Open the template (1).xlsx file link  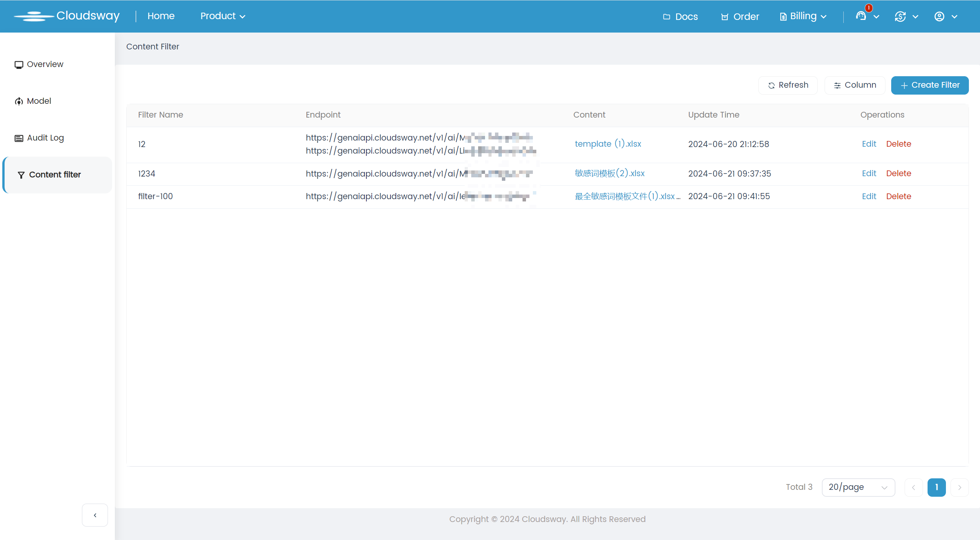[x=608, y=144]
